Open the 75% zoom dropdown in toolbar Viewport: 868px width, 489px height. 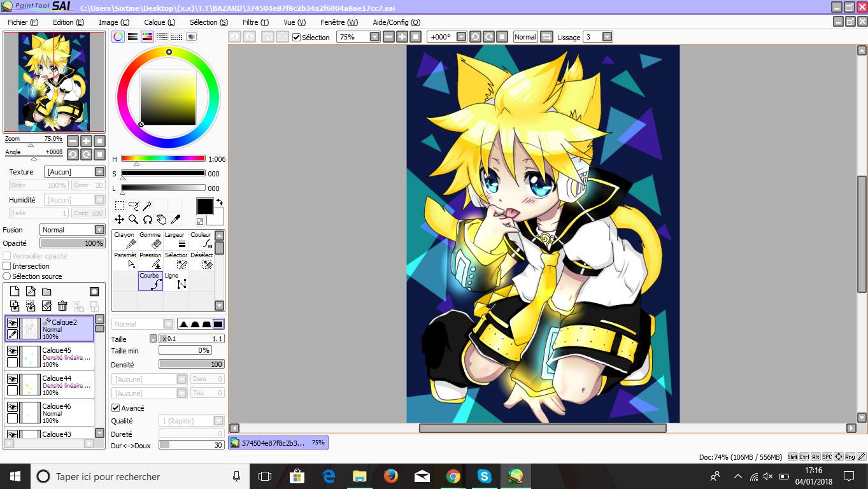(374, 37)
